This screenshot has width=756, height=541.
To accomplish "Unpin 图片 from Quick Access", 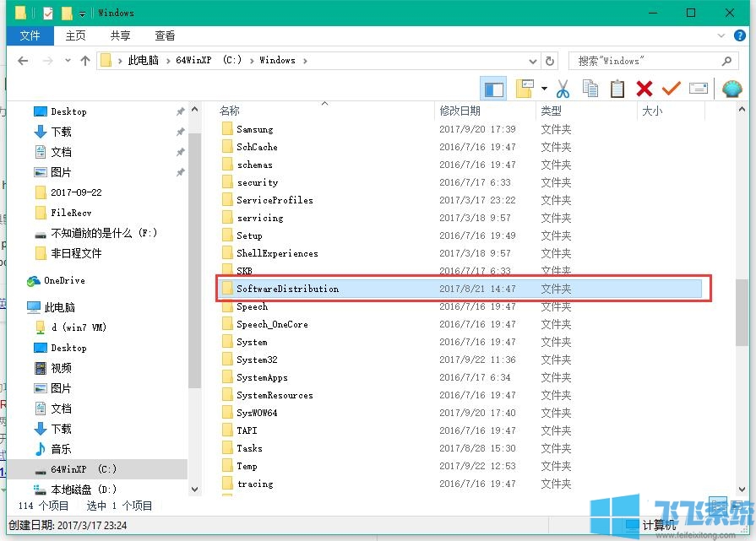I will pos(180,172).
